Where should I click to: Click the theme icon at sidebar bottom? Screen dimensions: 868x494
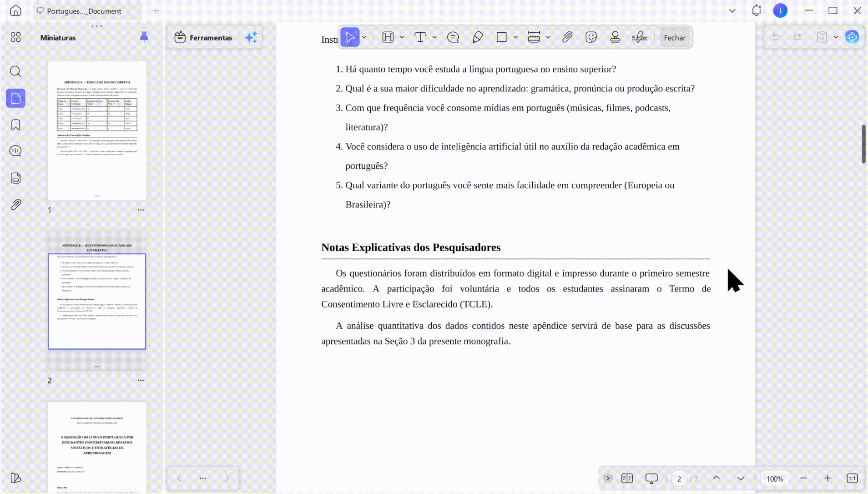coord(16,478)
